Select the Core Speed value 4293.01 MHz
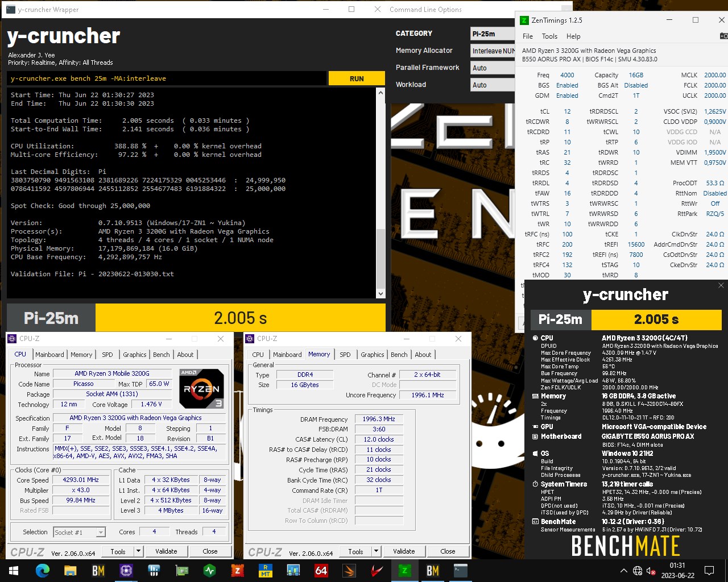 pos(81,480)
